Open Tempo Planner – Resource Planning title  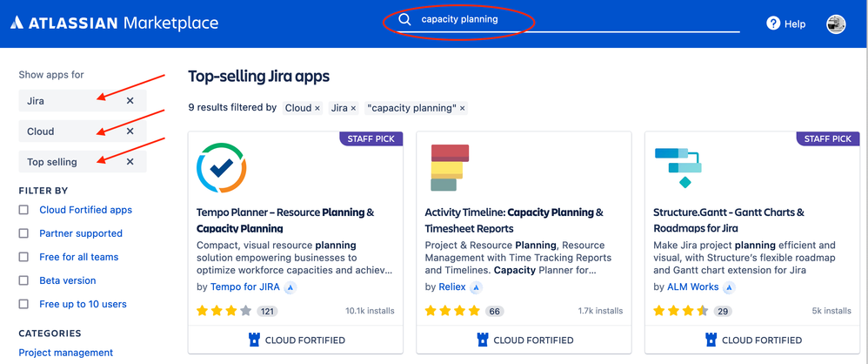[x=285, y=220]
